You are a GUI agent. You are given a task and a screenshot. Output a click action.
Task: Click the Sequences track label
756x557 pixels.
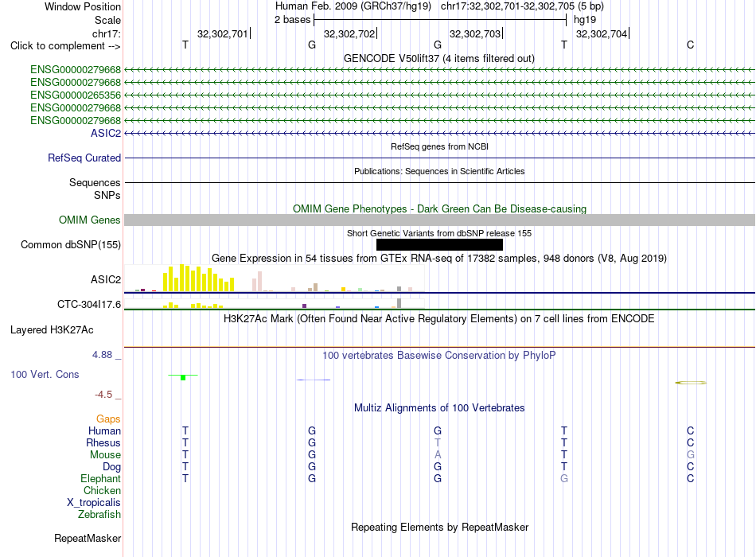95,182
